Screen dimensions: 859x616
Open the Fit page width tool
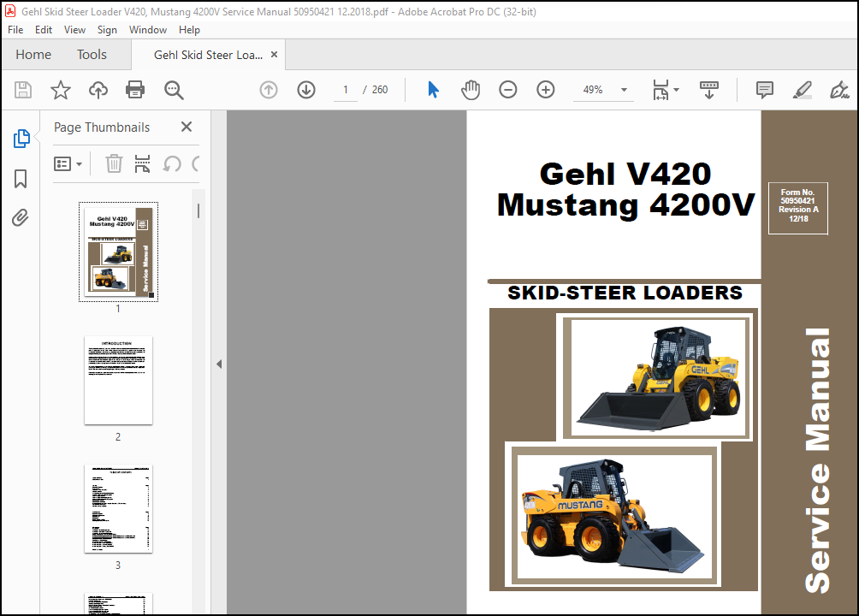(661, 89)
